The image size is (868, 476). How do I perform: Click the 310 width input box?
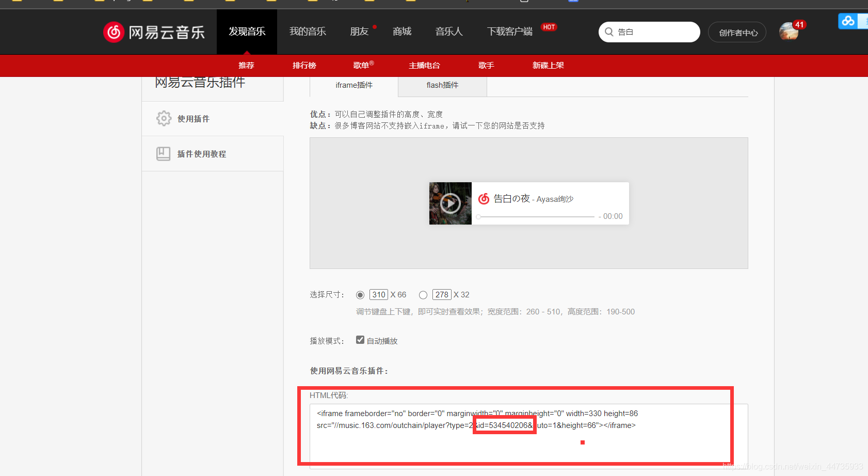click(379, 295)
